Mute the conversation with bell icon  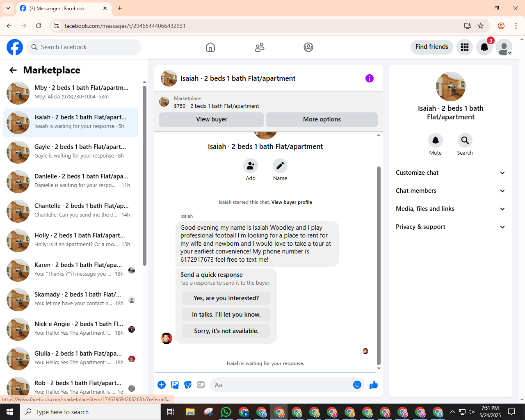[x=436, y=140]
